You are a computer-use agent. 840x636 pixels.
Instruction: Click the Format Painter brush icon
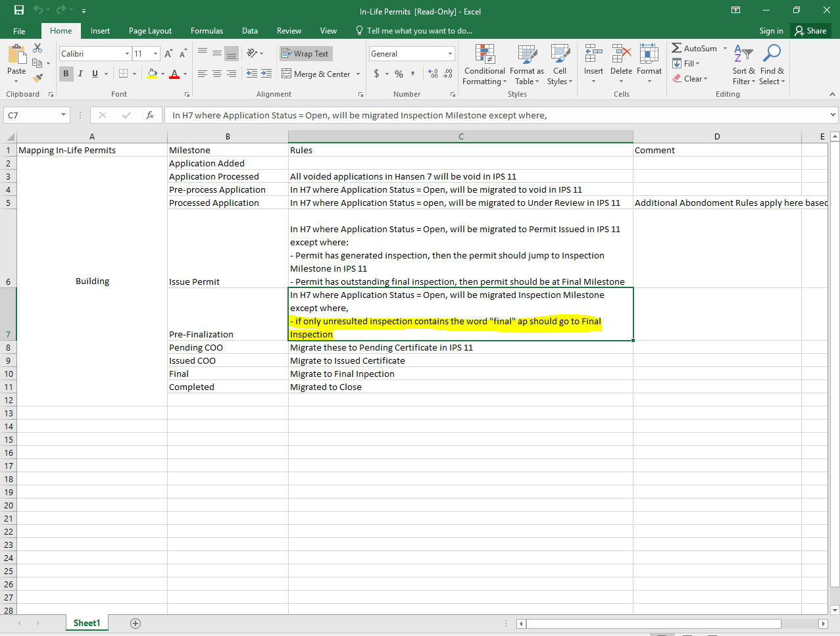pos(37,78)
